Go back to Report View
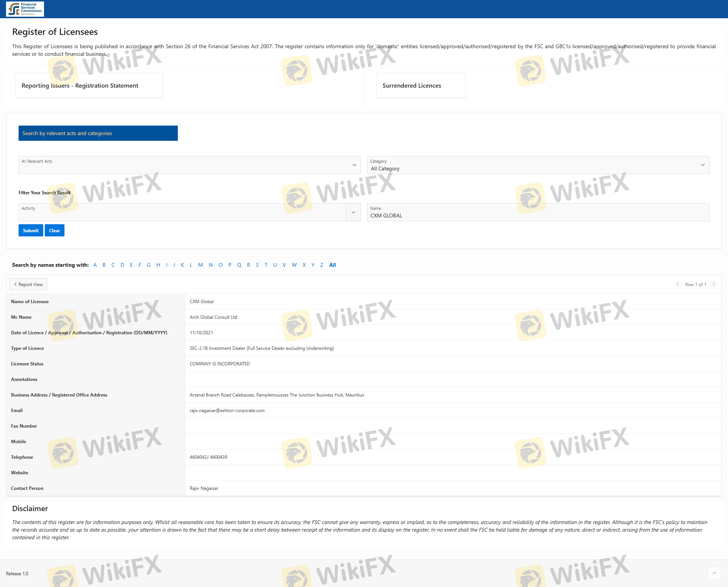 (x=28, y=284)
